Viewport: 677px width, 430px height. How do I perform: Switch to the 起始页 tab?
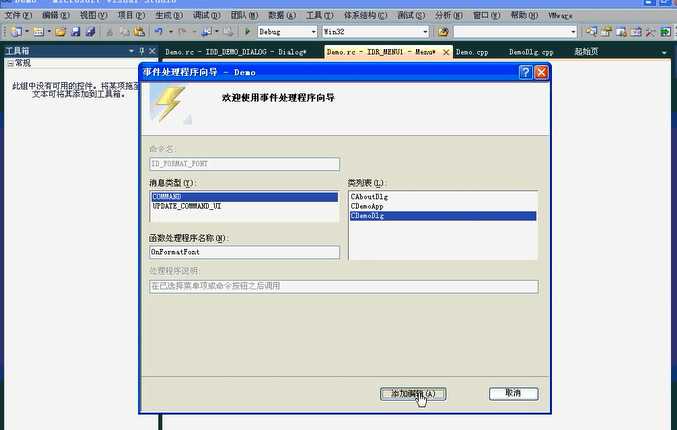pos(586,51)
